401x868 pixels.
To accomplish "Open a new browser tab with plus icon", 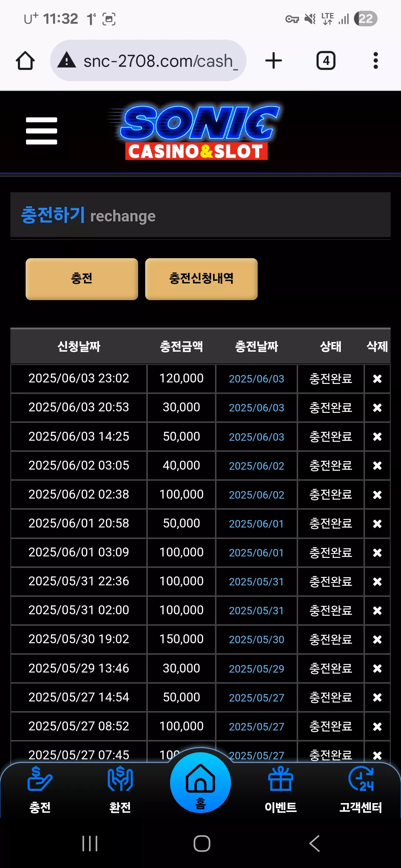I will tap(274, 60).
